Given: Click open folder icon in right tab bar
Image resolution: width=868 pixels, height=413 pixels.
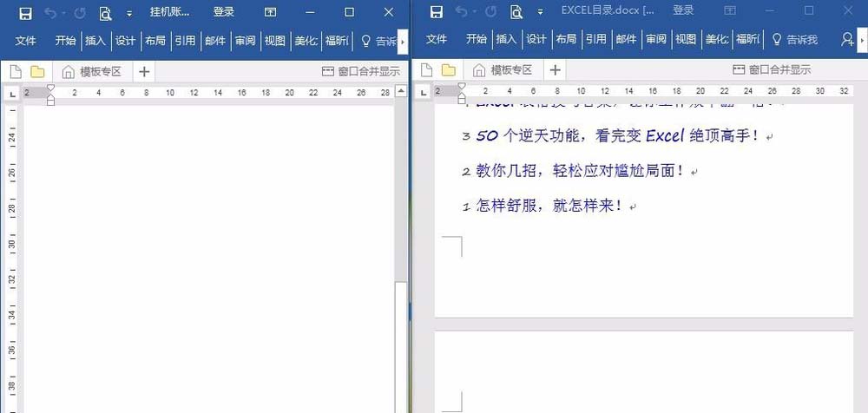Looking at the screenshot, I should [449, 69].
